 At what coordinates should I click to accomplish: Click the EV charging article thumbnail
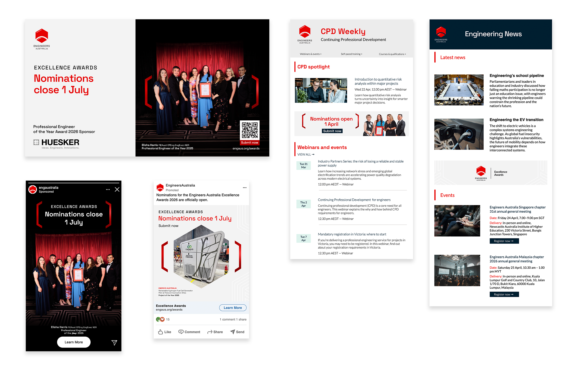459,134
